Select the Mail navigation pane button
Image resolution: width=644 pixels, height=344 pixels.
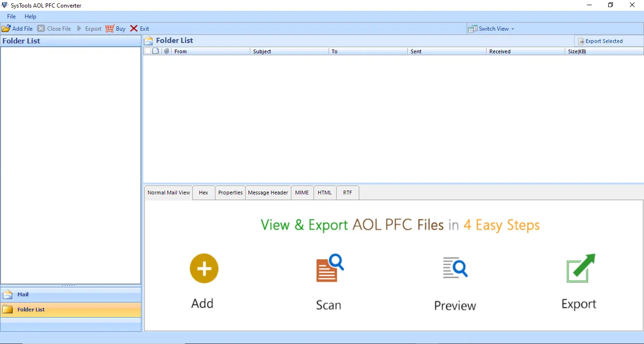click(x=71, y=294)
